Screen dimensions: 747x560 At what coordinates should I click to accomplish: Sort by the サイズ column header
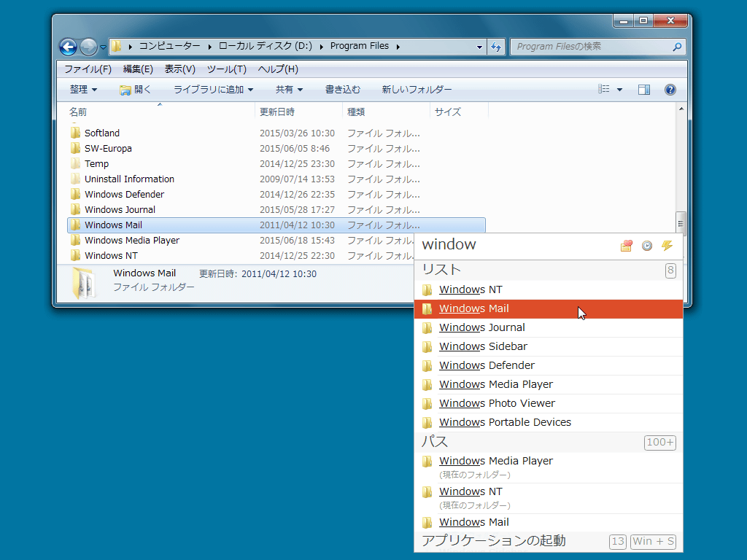(x=460, y=112)
